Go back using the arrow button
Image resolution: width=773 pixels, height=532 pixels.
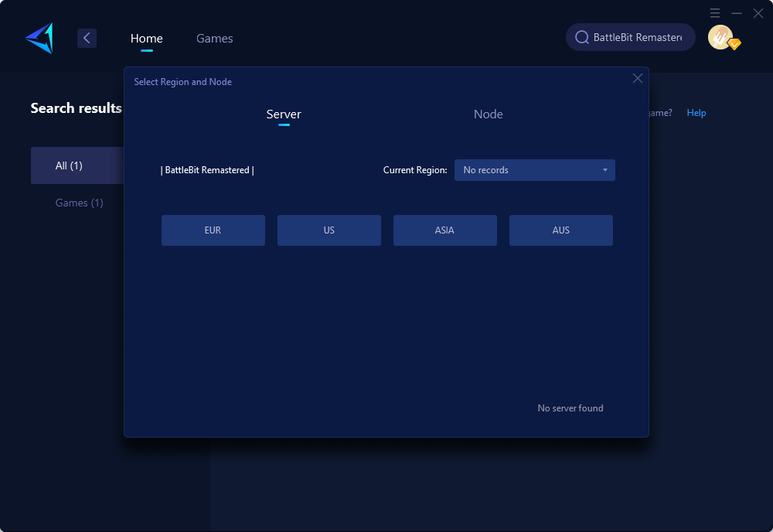tap(87, 38)
